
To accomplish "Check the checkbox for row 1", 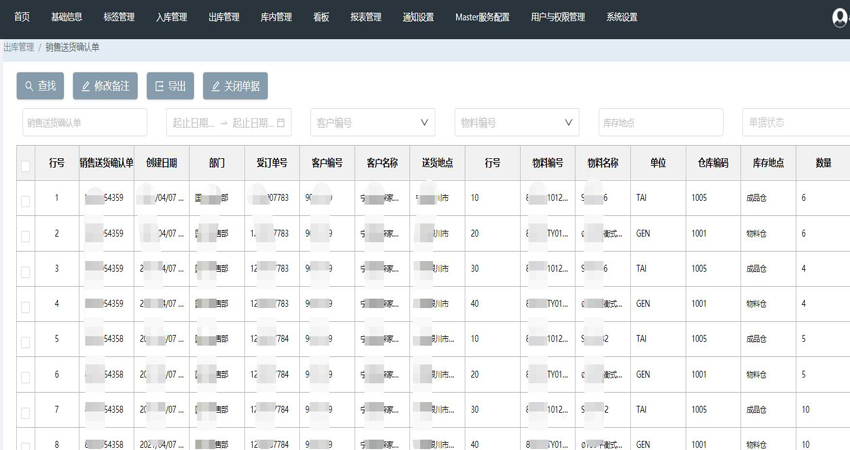I will [x=26, y=200].
